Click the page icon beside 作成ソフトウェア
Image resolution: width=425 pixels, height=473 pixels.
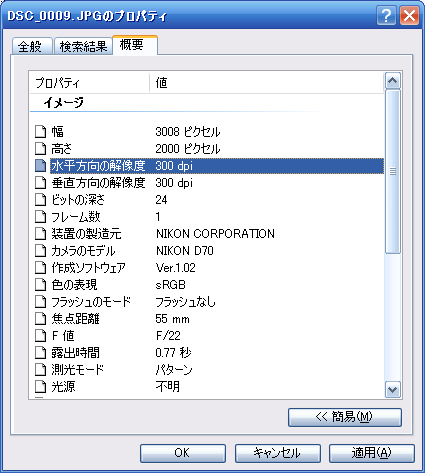tap(40, 268)
